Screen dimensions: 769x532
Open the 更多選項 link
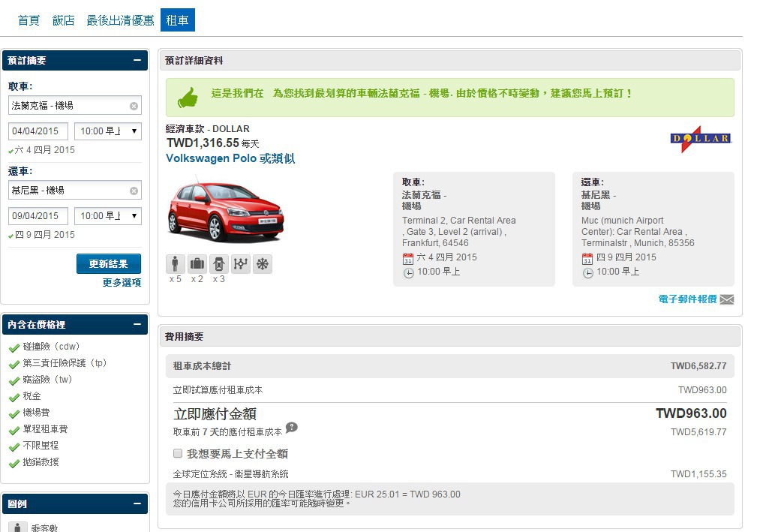point(122,283)
